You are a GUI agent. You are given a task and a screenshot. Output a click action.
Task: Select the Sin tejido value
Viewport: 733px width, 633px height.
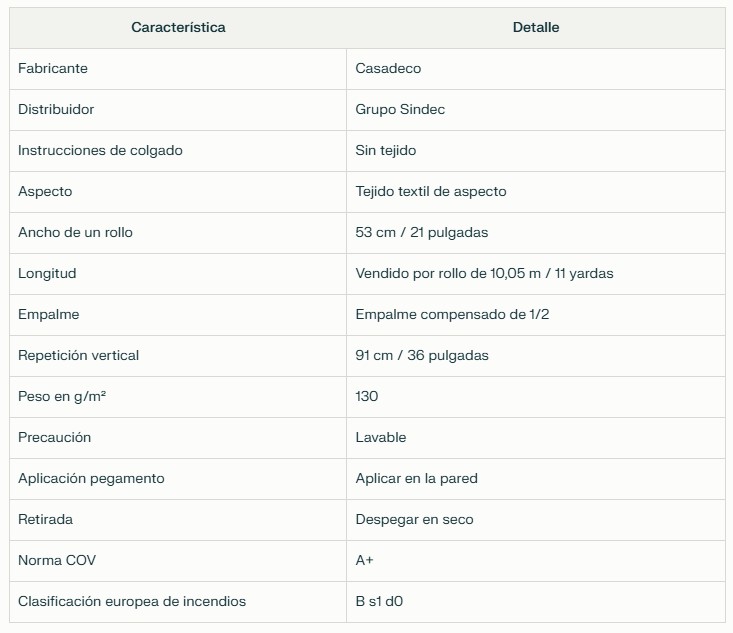386,151
